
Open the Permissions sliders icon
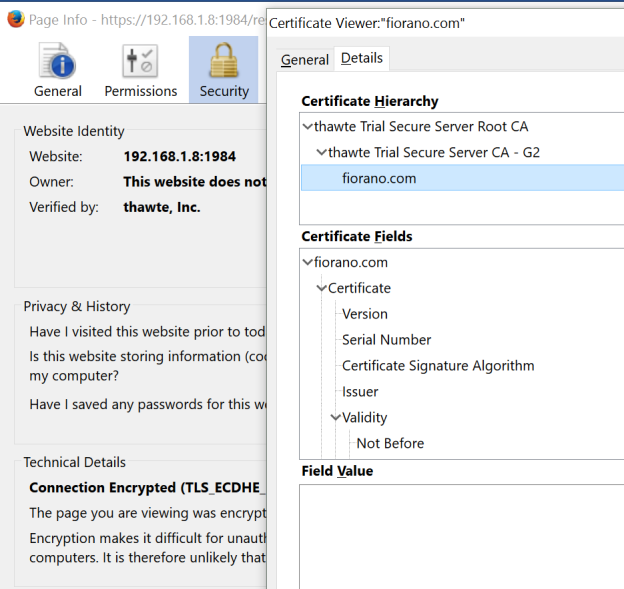pyautogui.click(x=140, y=61)
